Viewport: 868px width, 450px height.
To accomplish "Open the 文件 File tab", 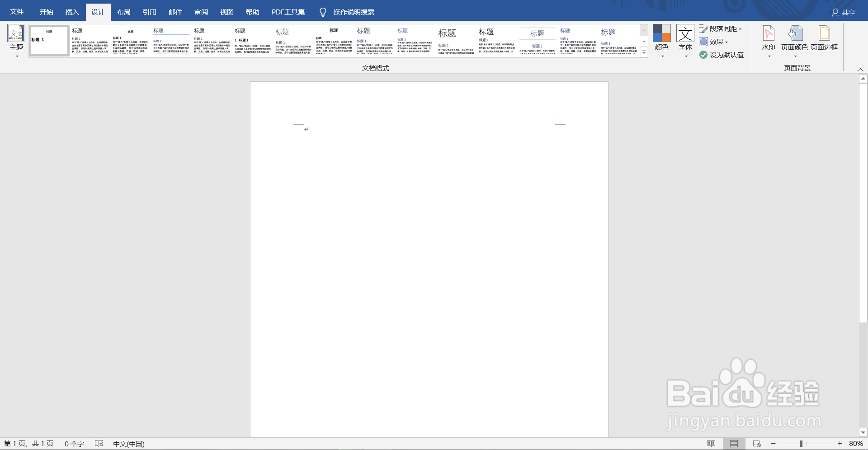I will pyautogui.click(x=17, y=12).
